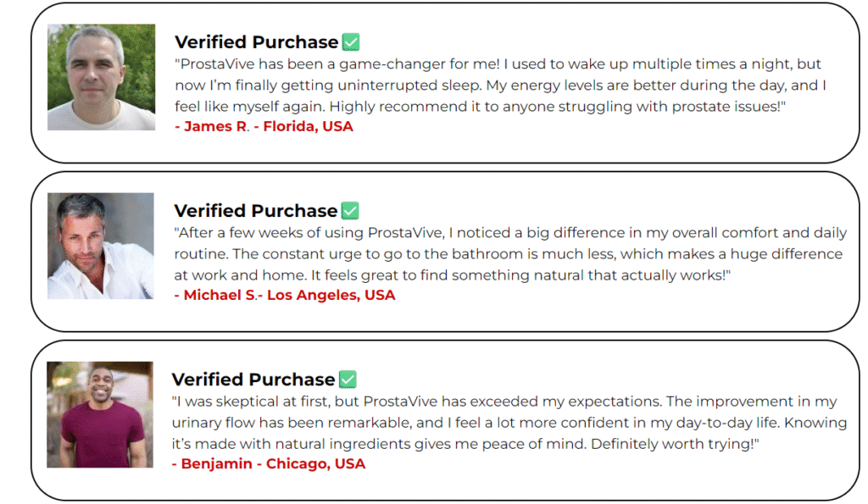Image resolution: width=868 pixels, height=504 pixels.
Task: Open Benjamin's profile photo in maroon shirt
Action: (x=100, y=415)
